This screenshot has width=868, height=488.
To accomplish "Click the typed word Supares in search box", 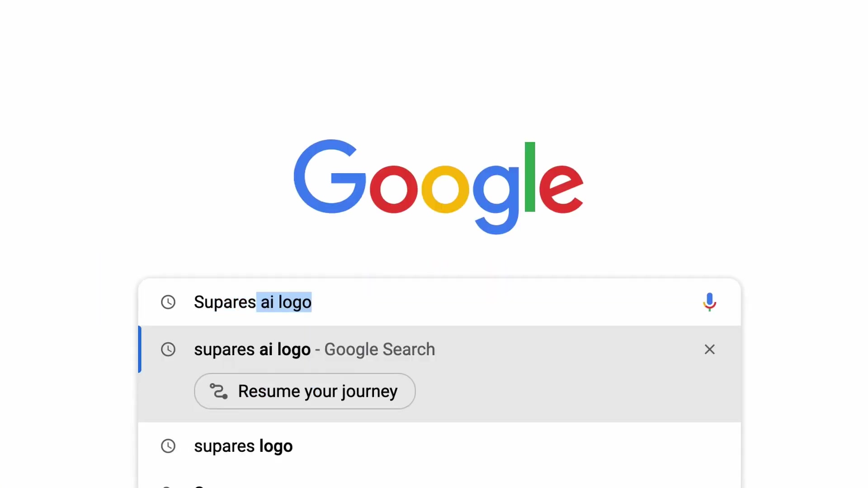I will click(x=225, y=302).
